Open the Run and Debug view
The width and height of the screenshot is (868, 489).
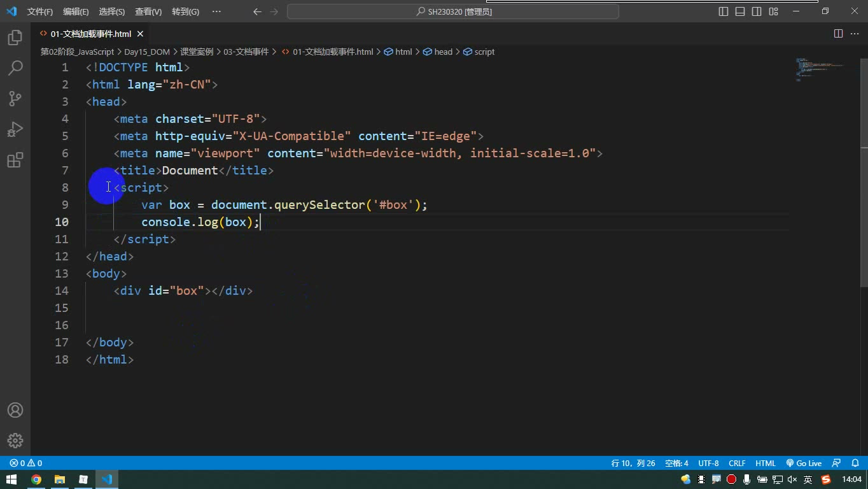coord(15,129)
